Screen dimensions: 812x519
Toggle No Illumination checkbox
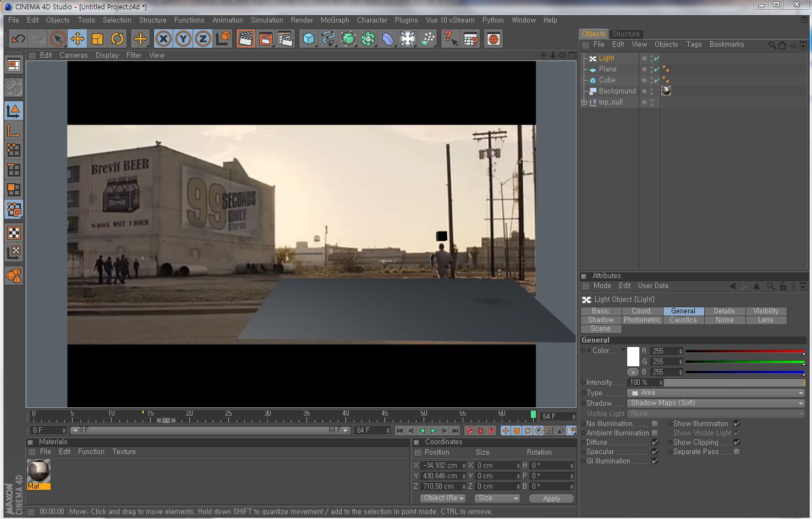point(655,424)
